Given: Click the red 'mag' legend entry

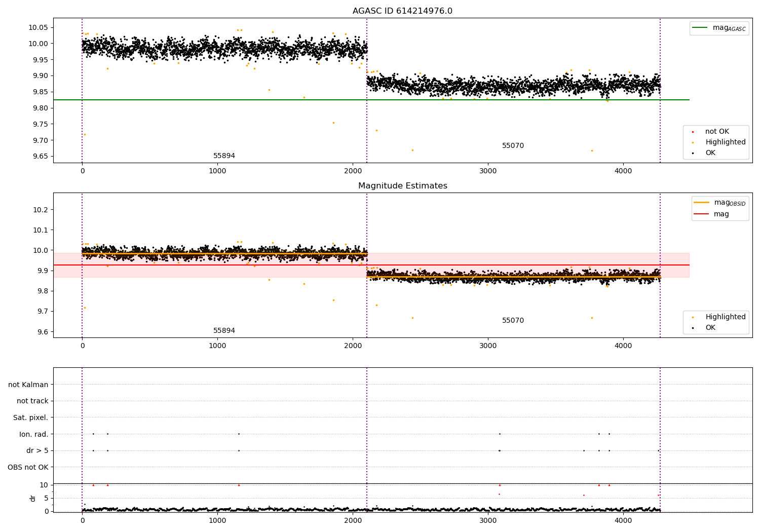Looking at the screenshot, I should [x=711, y=214].
